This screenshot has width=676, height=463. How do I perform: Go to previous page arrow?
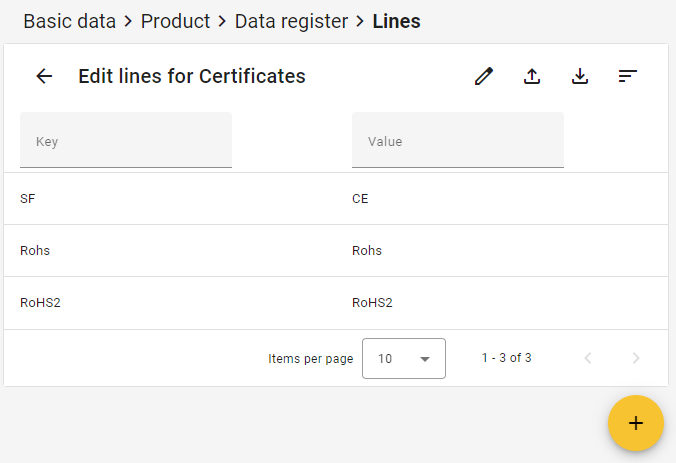click(x=588, y=358)
